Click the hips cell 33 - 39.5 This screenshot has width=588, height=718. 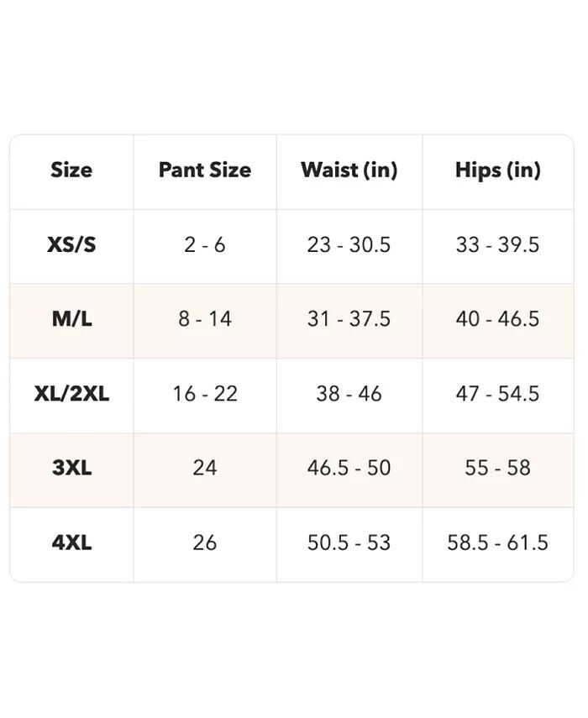(x=497, y=245)
